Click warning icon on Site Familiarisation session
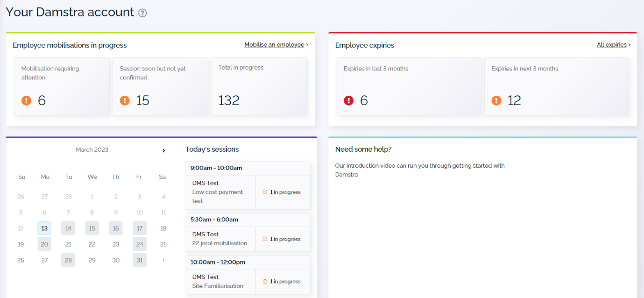644x298 pixels. pyautogui.click(x=265, y=282)
